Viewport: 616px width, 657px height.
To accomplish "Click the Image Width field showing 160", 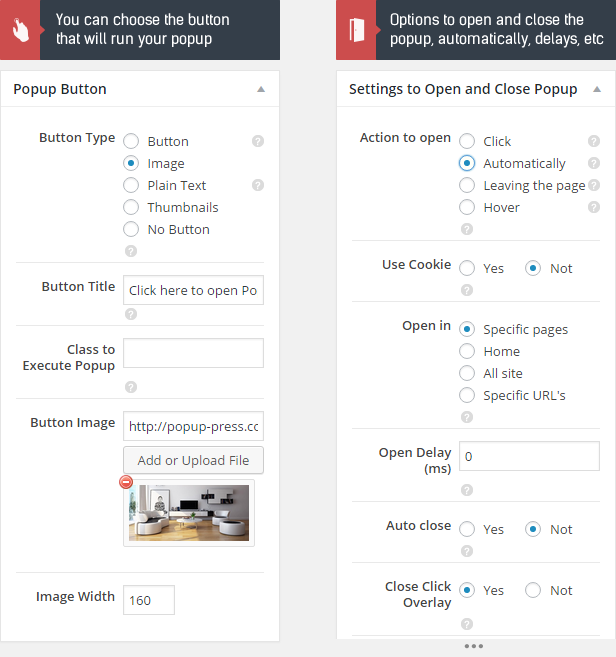I will [149, 600].
